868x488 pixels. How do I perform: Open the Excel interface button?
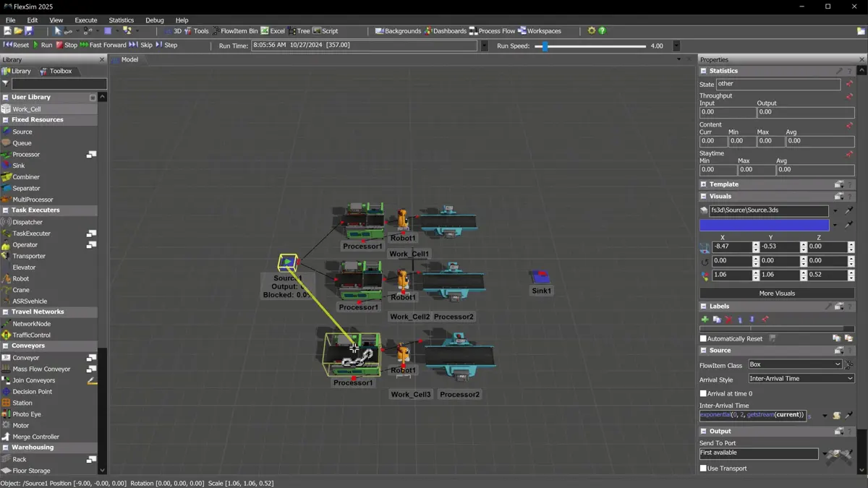pos(273,31)
